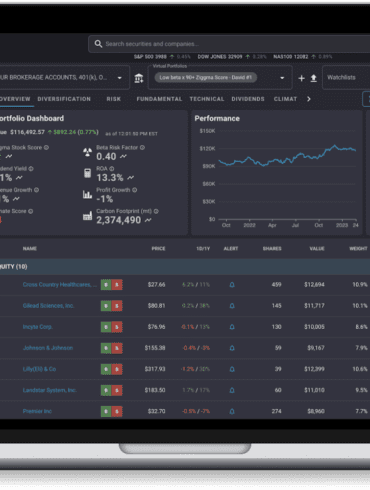Switch to the Fundamental tab
370x490 pixels.
[159, 99]
